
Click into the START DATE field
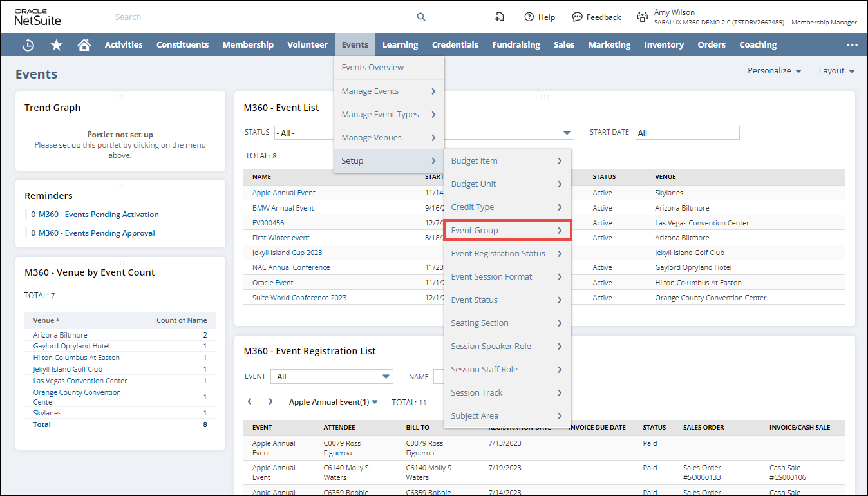pos(687,133)
